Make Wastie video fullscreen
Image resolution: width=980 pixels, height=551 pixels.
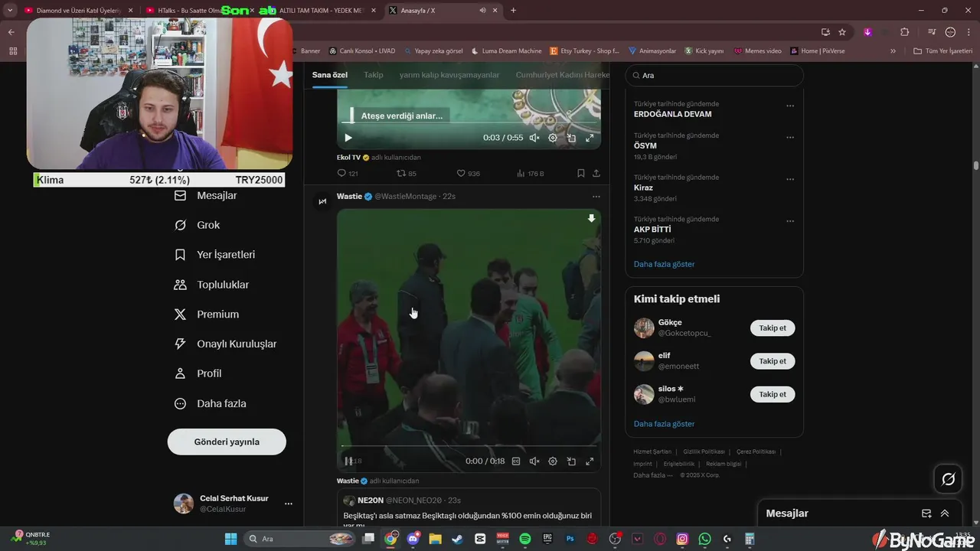[590, 461]
